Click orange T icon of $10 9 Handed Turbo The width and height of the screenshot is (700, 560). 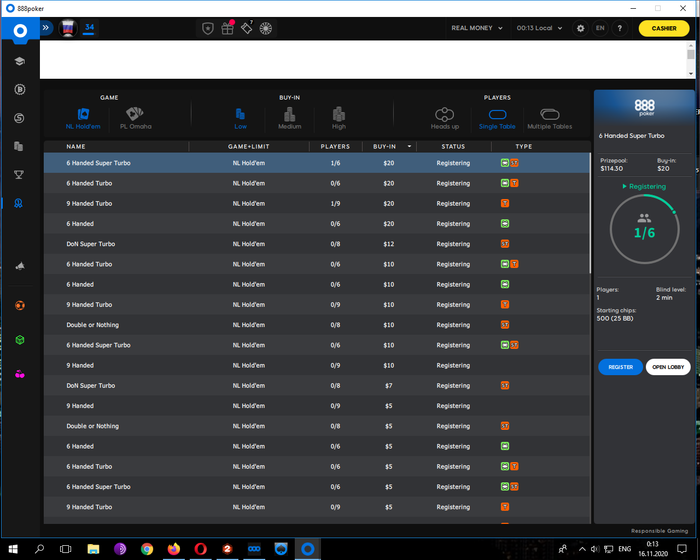click(505, 305)
